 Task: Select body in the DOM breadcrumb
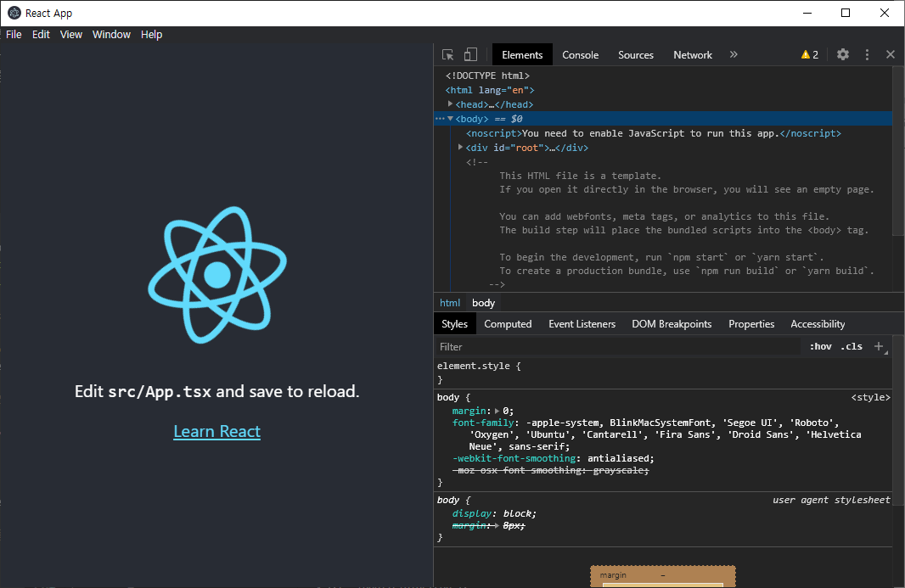coord(483,303)
